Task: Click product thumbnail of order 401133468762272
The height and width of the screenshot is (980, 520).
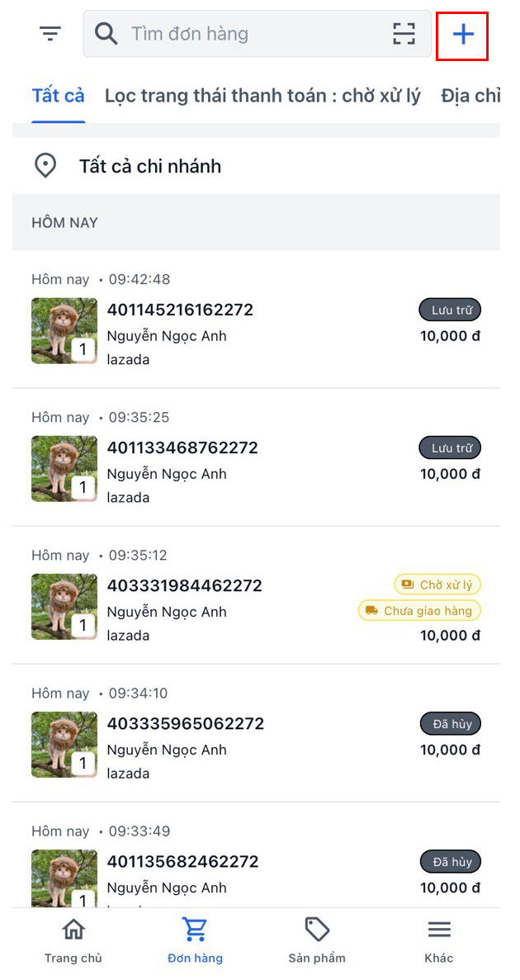Action: 64,469
